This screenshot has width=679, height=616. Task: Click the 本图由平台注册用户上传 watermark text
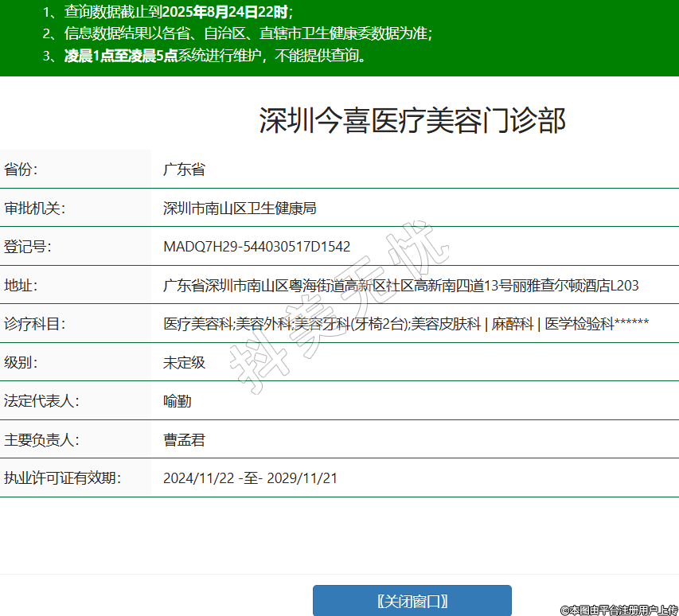click(619, 610)
